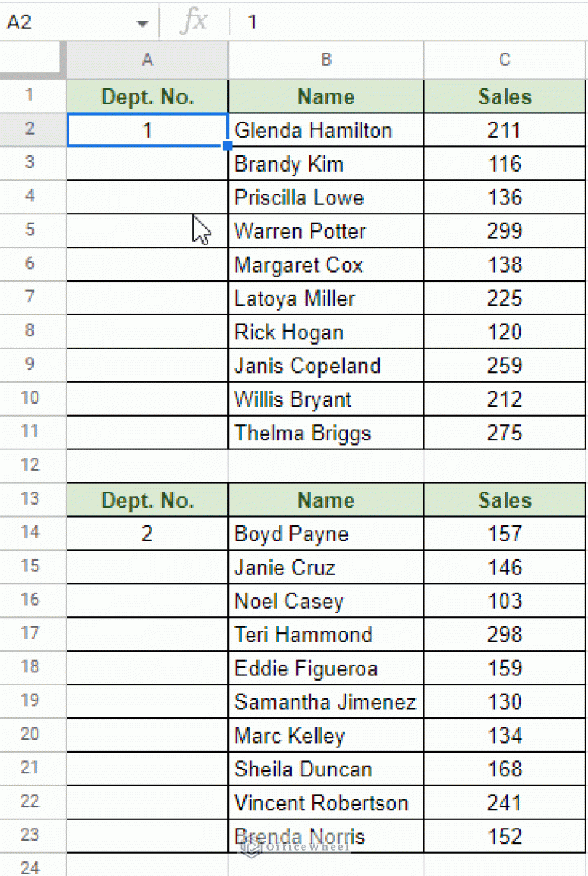Select row 5 header
The height and width of the screenshot is (876, 588).
(x=31, y=230)
